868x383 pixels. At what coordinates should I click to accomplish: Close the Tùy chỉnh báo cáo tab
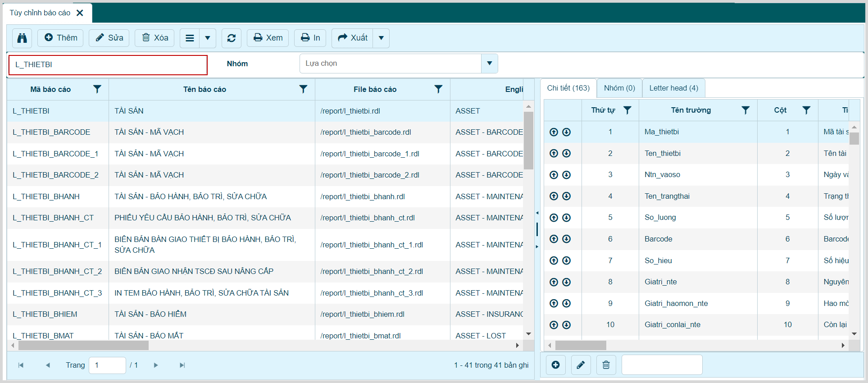[80, 13]
